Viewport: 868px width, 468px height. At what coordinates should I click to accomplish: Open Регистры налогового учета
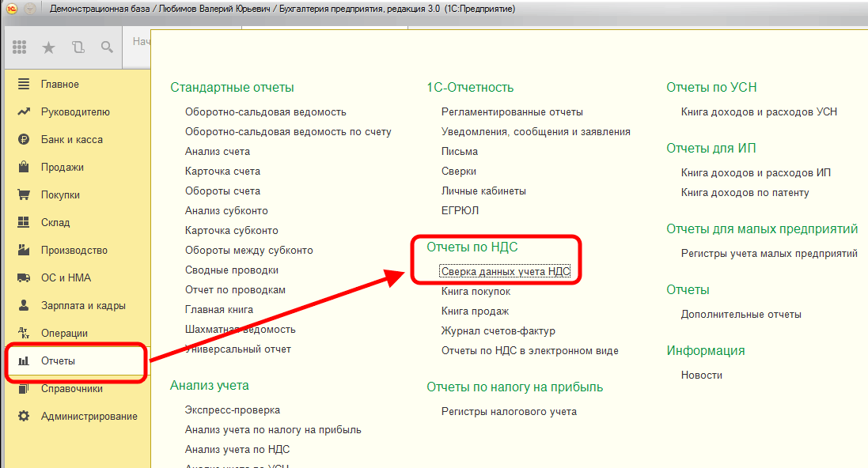pyautogui.click(x=509, y=412)
